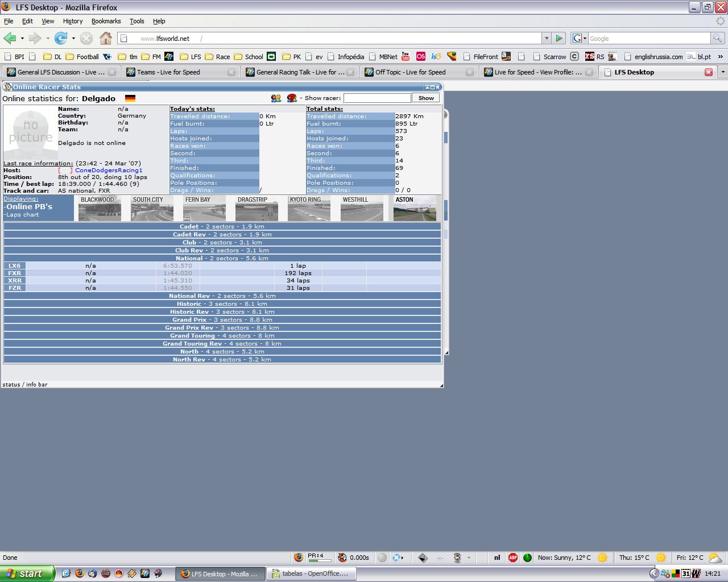The image size is (728, 582).
Task: Select the Fern Bay track thumbnail
Action: pyautogui.click(x=204, y=208)
